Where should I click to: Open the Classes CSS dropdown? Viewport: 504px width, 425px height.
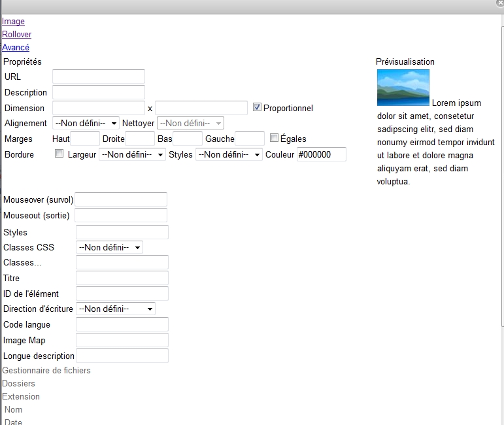109,247
